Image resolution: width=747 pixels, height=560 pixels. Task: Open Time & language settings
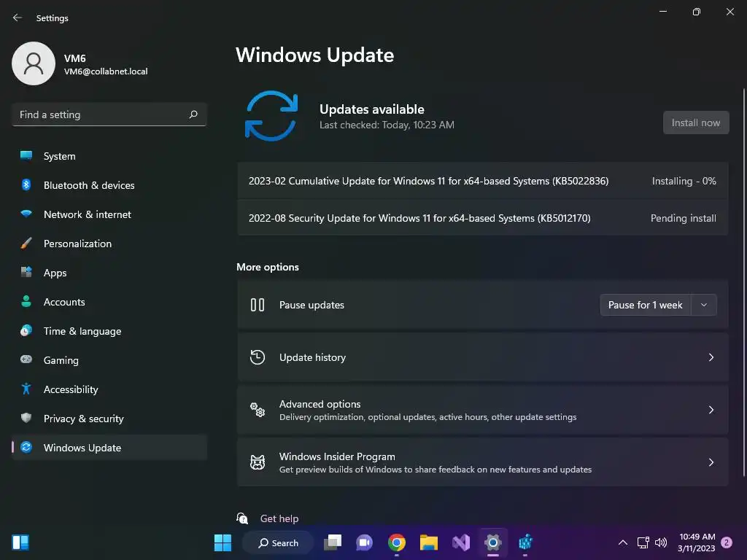coord(109,331)
